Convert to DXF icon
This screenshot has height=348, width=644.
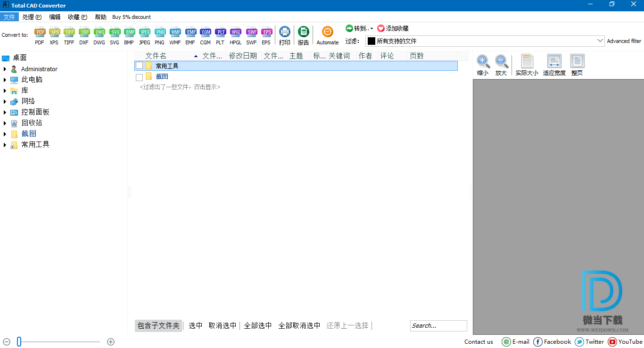[x=84, y=32]
